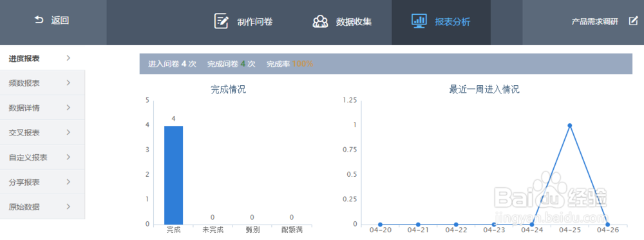The height and width of the screenshot is (240, 644).
Task: Open the 制作问卷 tab
Action: coord(243,21)
